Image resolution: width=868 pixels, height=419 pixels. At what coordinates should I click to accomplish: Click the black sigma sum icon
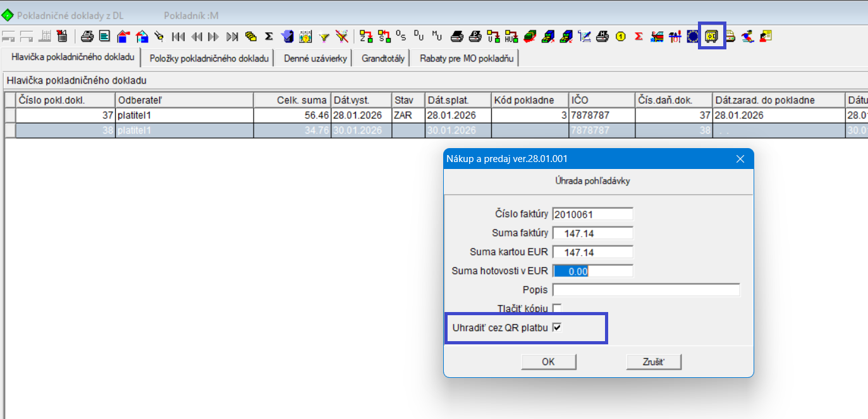pyautogui.click(x=269, y=36)
